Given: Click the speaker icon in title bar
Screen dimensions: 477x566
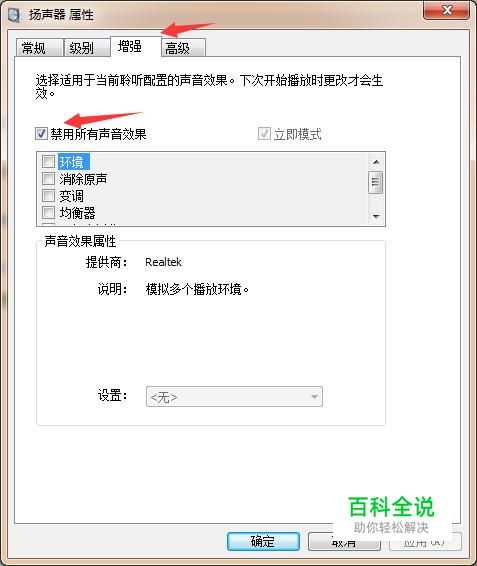Looking at the screenshot, I should coord(14,15).
